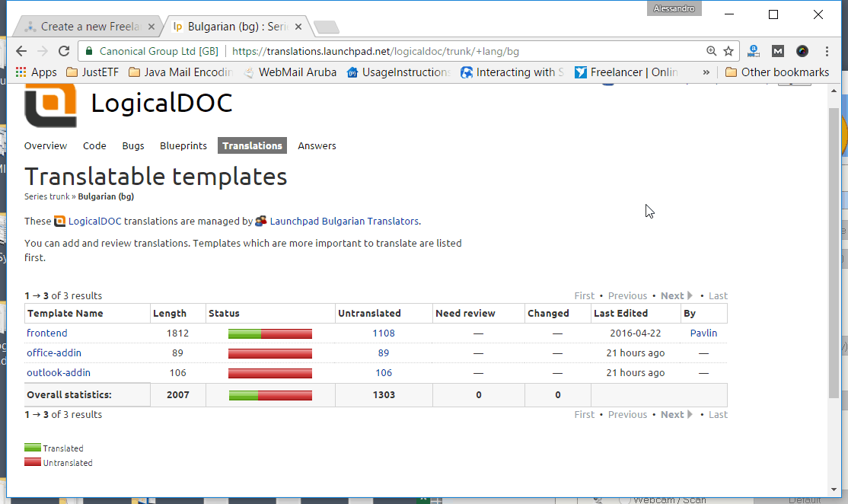Open the outlook-addin template link
848x504 pixels.
pos(59,372)
